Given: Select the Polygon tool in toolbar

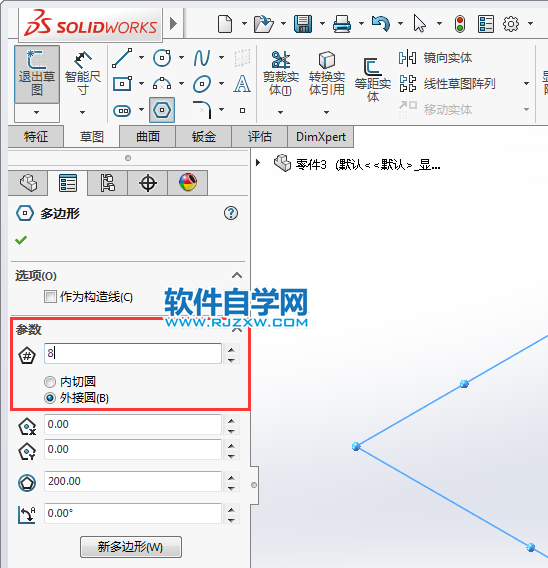Looking at the screenshot, I should (162, 110).
